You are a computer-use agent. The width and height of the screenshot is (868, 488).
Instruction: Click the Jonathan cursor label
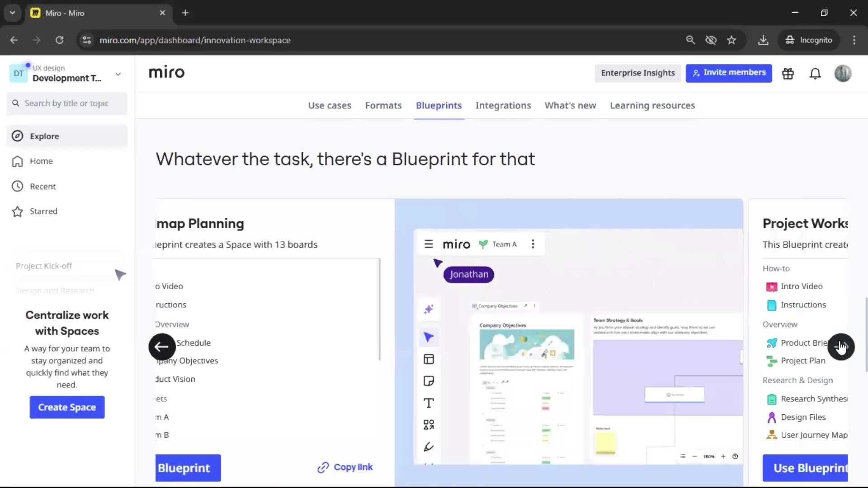(468, 274)
